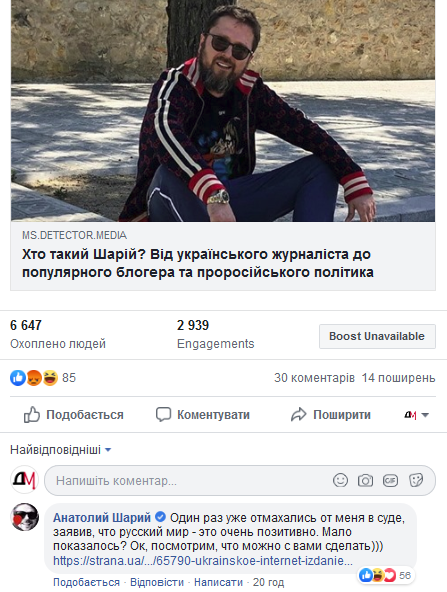This screenshot has width=447, height=592.
Task: Open Анатолий Шарий profile name link
Action: [102, 517]
